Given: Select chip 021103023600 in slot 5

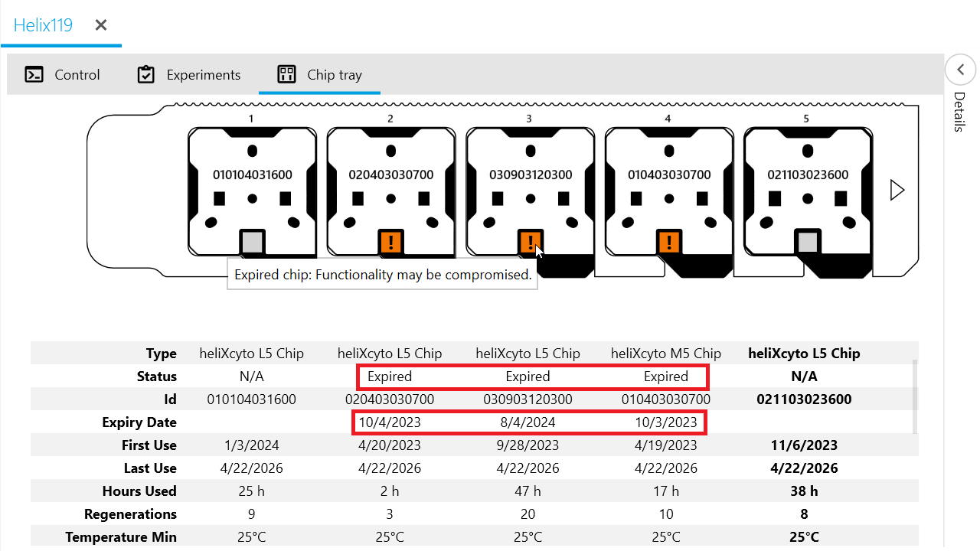Looking at the screenshot, I should click(808, 191).
